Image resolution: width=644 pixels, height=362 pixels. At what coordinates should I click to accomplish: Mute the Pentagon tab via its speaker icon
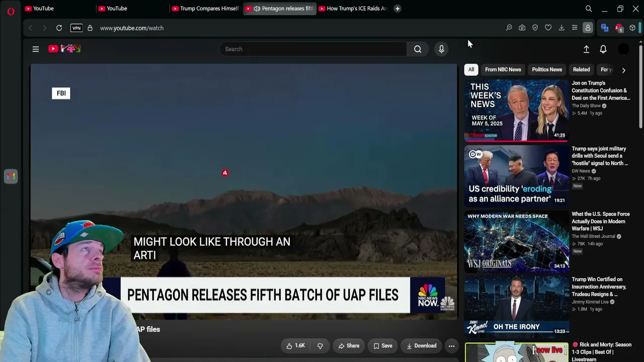tap(257, 9)
